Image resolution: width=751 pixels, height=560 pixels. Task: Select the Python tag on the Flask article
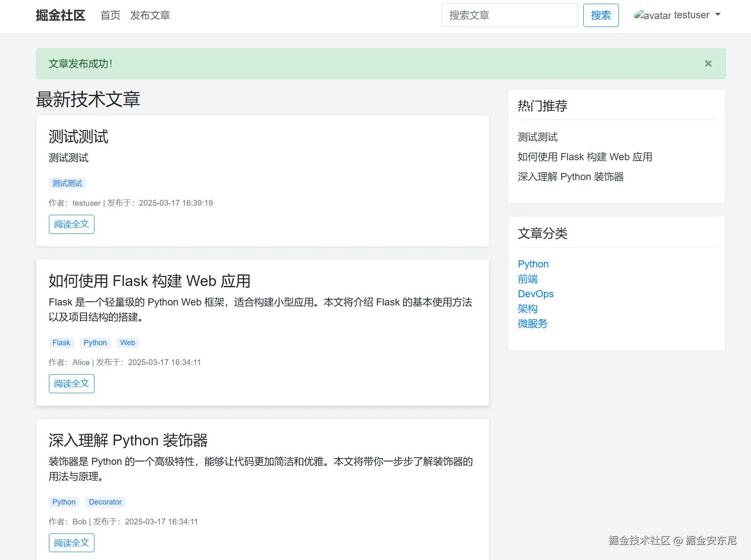pos(95,343)
